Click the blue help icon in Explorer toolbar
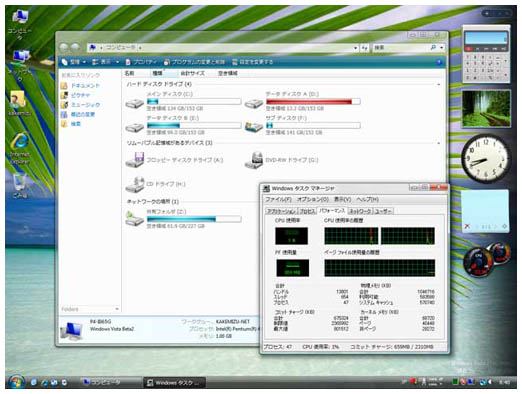Viewport: 522px width, 394px height. pyautogui.click(x=439, y=62)
